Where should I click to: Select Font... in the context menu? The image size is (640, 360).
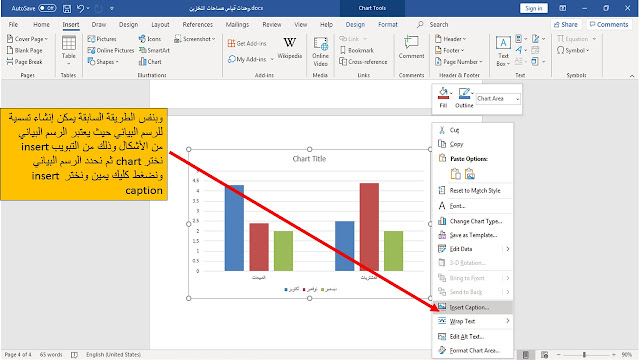pos(472,206)
